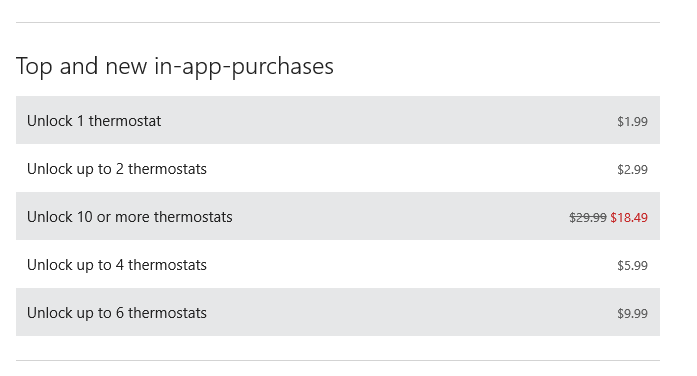Click the divider line above the heading
The height and width of the screenshot is (376, 697).
[338, 22]
